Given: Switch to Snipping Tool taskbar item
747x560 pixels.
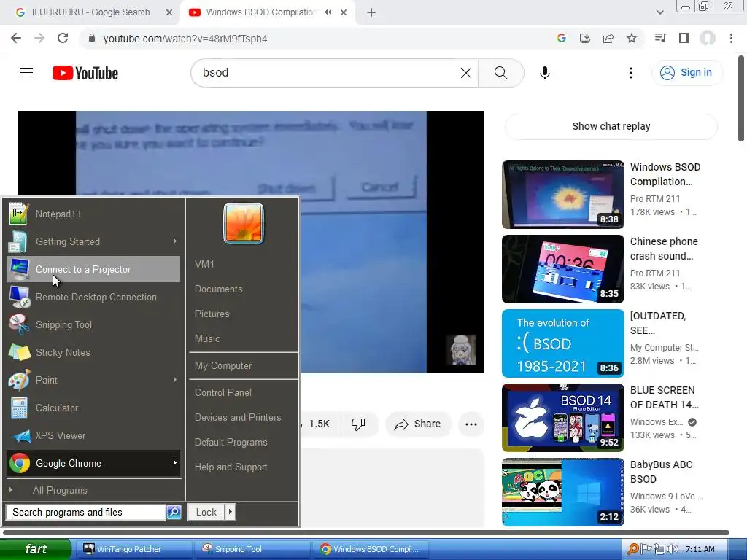Looking at the screenshot, I should [252, 549].
